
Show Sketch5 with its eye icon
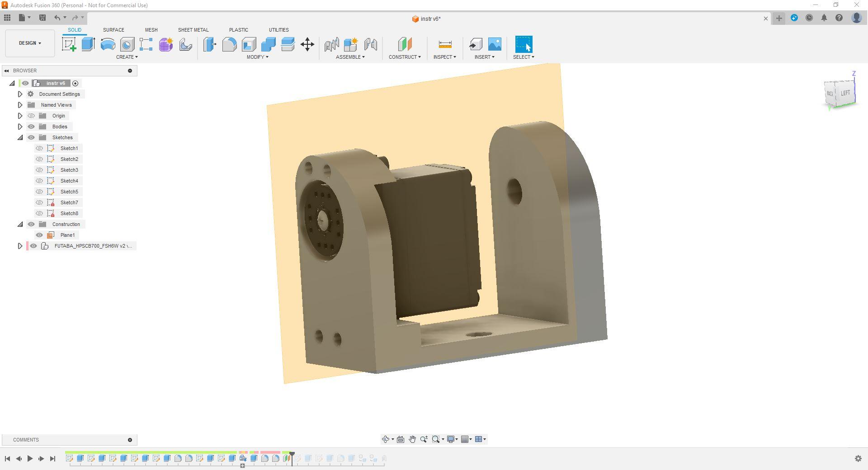(39, 192)
